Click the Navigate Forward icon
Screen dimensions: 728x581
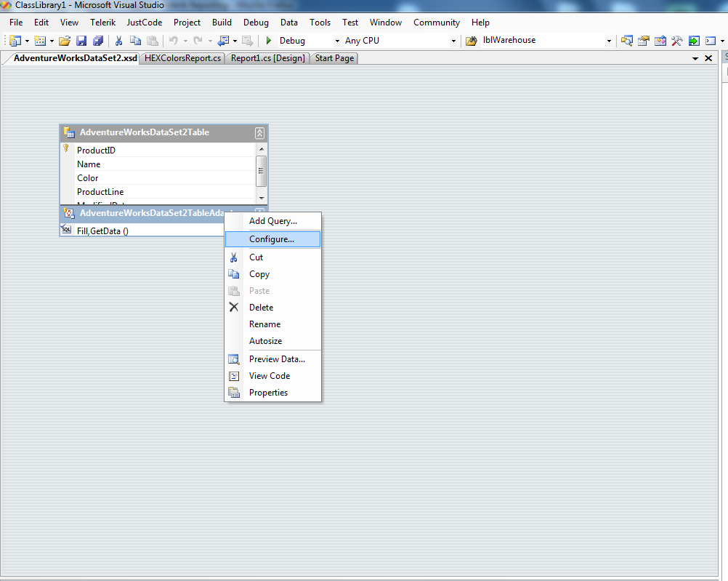click(x=248, y=41)
